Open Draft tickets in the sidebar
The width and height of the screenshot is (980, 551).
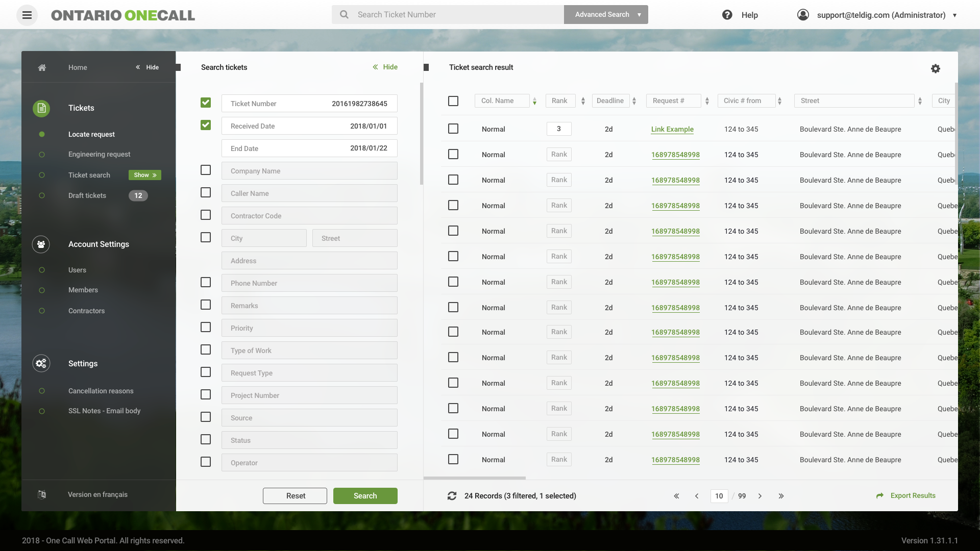pos(87,195)
